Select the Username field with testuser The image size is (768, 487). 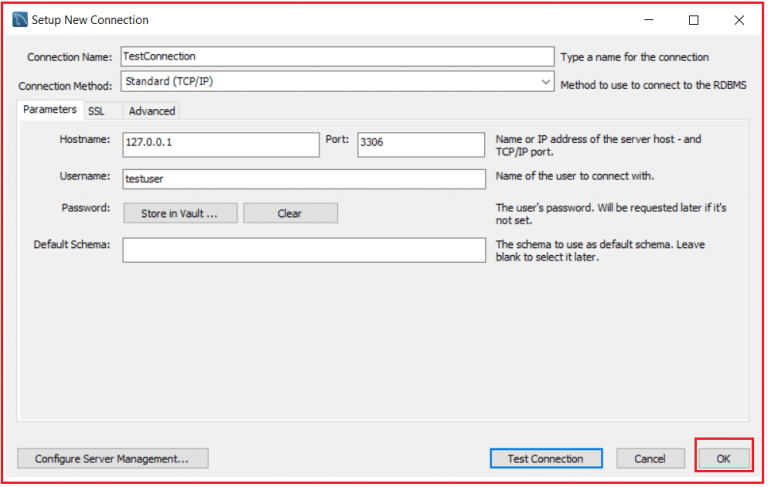point(304,178)
